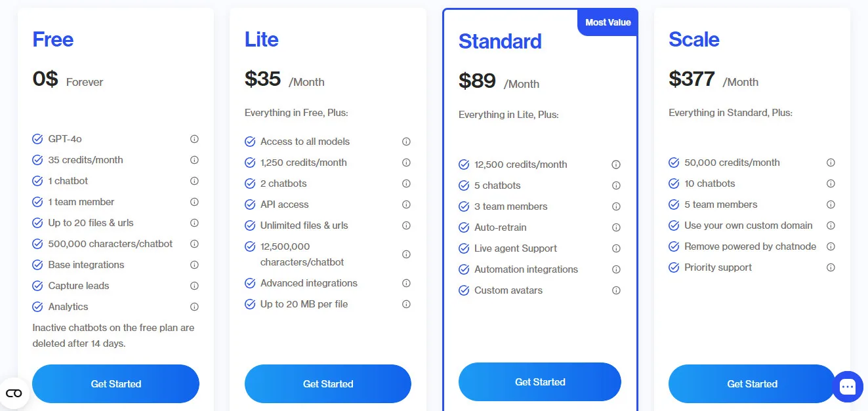The image size is (868, 411).
Task: Click the info icon next to Auto-retrain
Action: tap(616, 227)
